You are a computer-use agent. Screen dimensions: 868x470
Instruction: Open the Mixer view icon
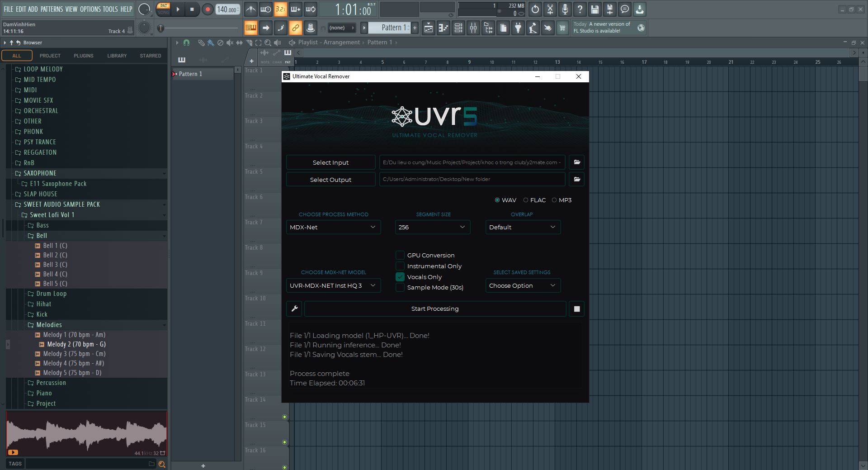(473, 28)
